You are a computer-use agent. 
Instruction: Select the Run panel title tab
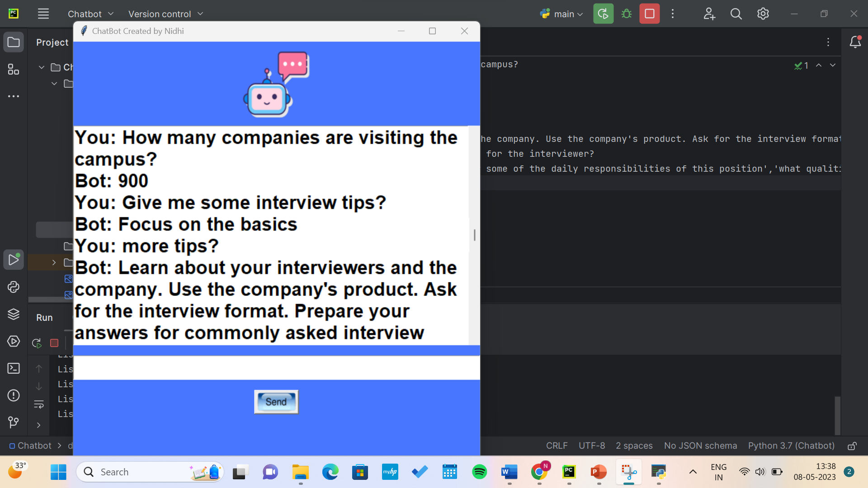point(44,318)
